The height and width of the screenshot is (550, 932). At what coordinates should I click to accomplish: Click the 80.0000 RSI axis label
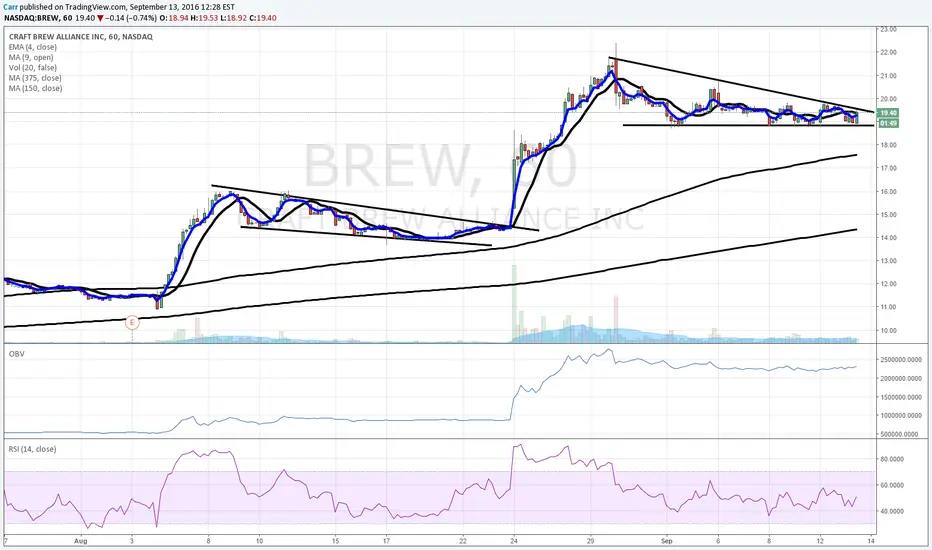892,459
